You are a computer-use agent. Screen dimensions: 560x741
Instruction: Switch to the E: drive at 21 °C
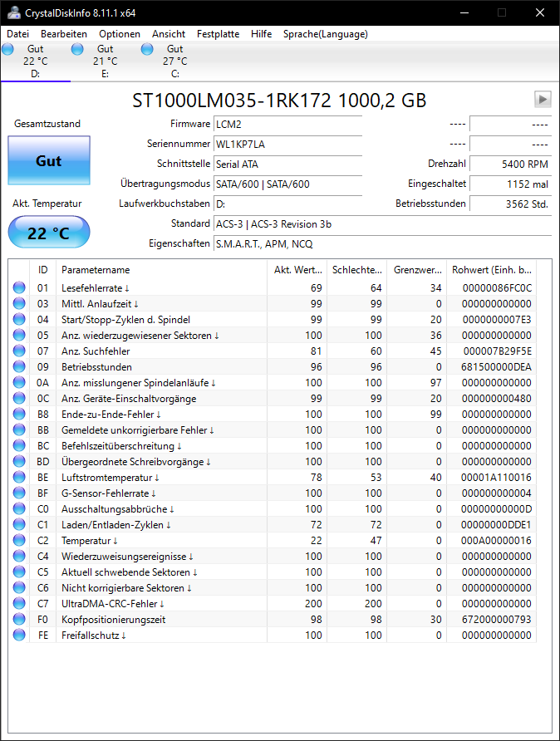(x=106, y=61)
